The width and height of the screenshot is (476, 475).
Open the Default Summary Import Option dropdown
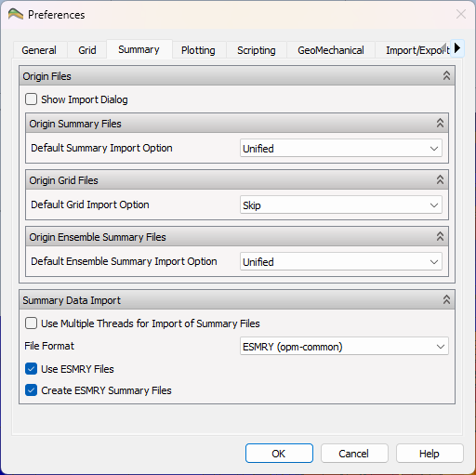pos(341,149)
